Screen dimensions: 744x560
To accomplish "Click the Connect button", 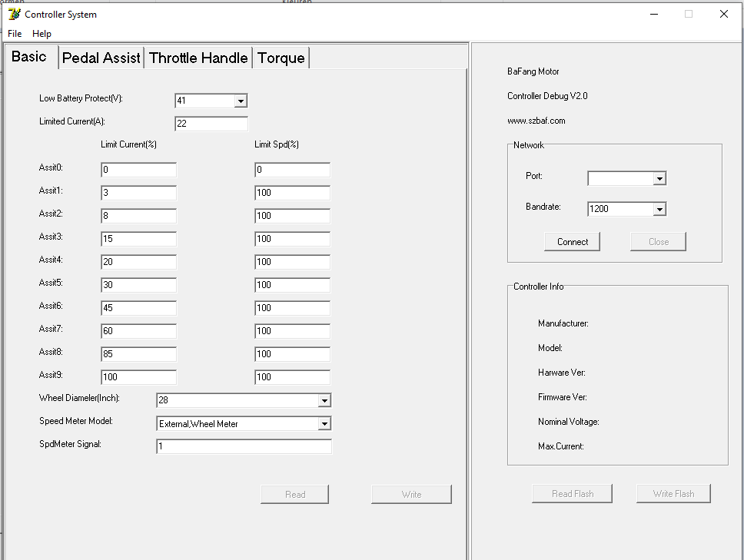I will (x=573, y=242).
